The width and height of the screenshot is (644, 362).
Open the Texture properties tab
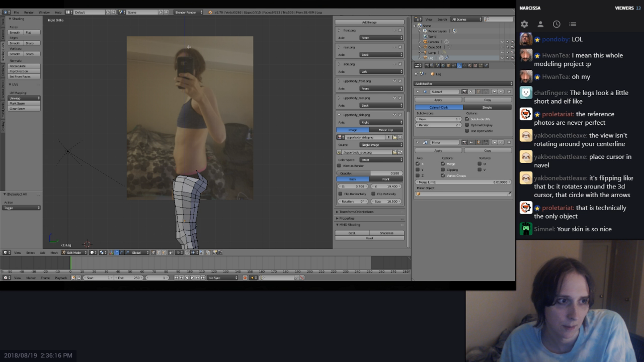coord(475,66)
